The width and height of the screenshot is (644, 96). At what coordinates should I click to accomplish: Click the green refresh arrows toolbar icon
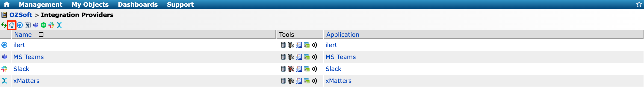(4, 25)
